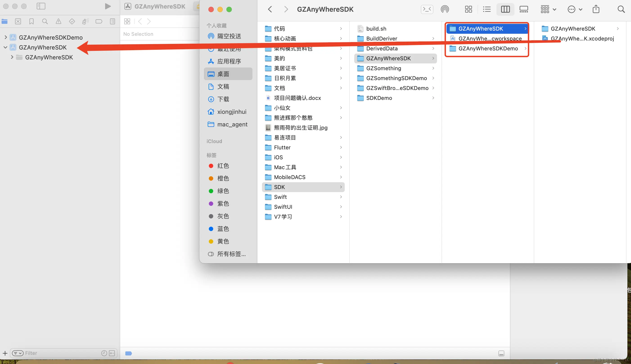
Task: Collapse the GZAnyWhereSDK project node
Action: 5,47
